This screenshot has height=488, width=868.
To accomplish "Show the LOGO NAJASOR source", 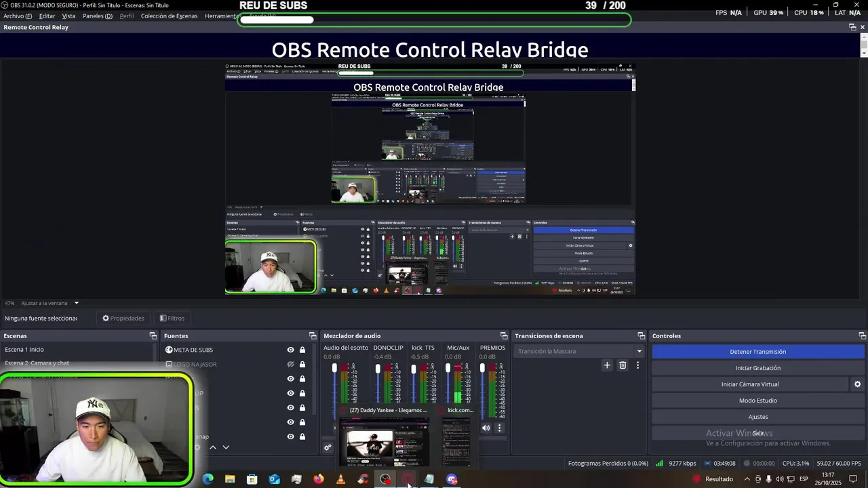I will (x=290, y=364).
